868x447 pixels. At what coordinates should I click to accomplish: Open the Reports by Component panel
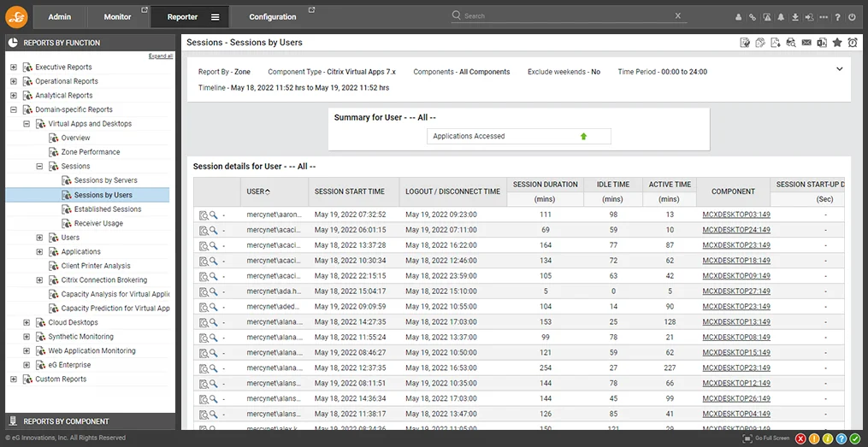[91, 421]
